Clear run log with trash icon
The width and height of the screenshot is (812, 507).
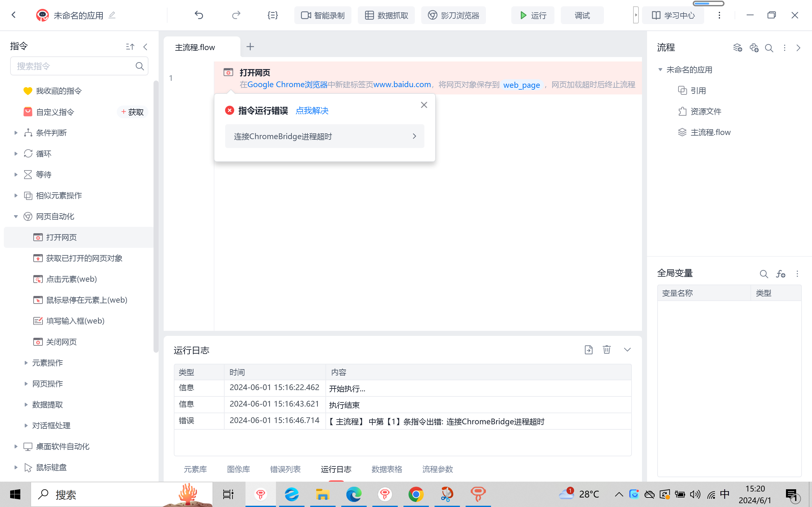607,350
